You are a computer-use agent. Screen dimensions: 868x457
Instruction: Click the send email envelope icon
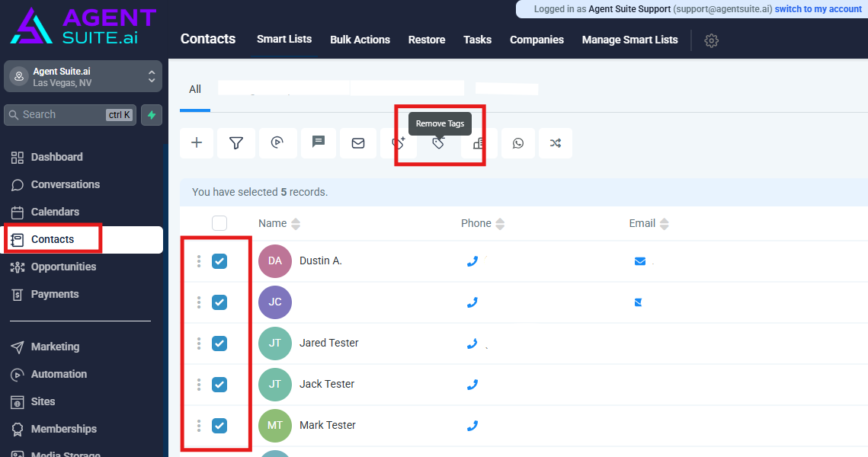click(x=358, y=143)
